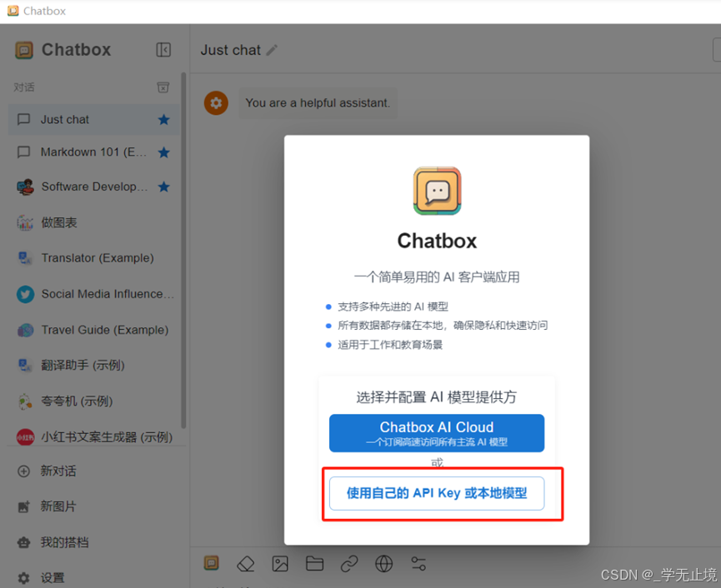
Task: Click the 做图表 chart icon
Action: point(25,223)
